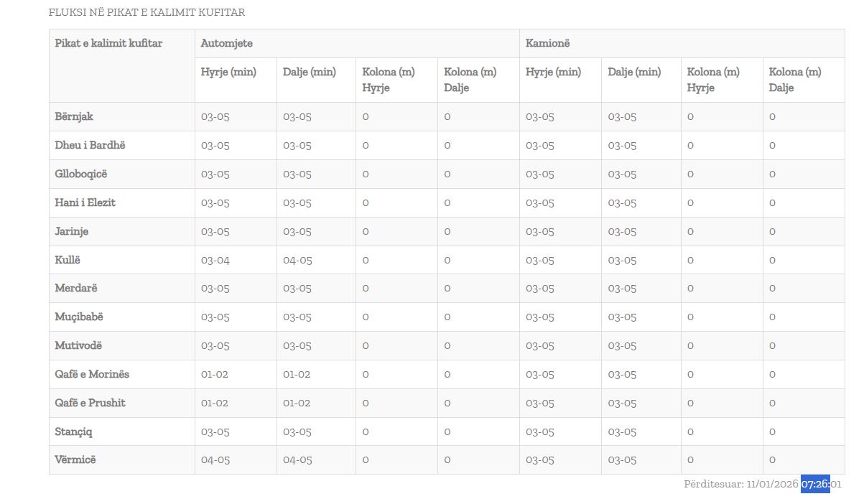The image size is (864, 504).
Task: Click the 04-05 vehicle exit time for Kullë
Action: coord(297,260)
